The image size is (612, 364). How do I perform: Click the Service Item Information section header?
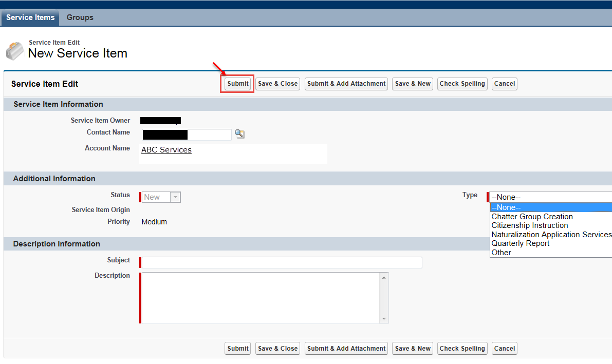pyautogui.click(x=308, y=104)
